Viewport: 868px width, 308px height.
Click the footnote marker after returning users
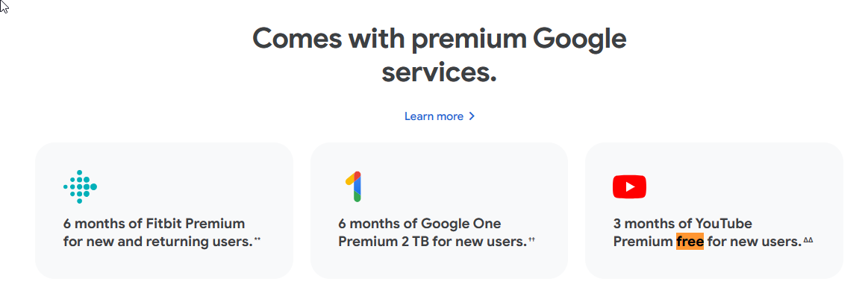257,240
